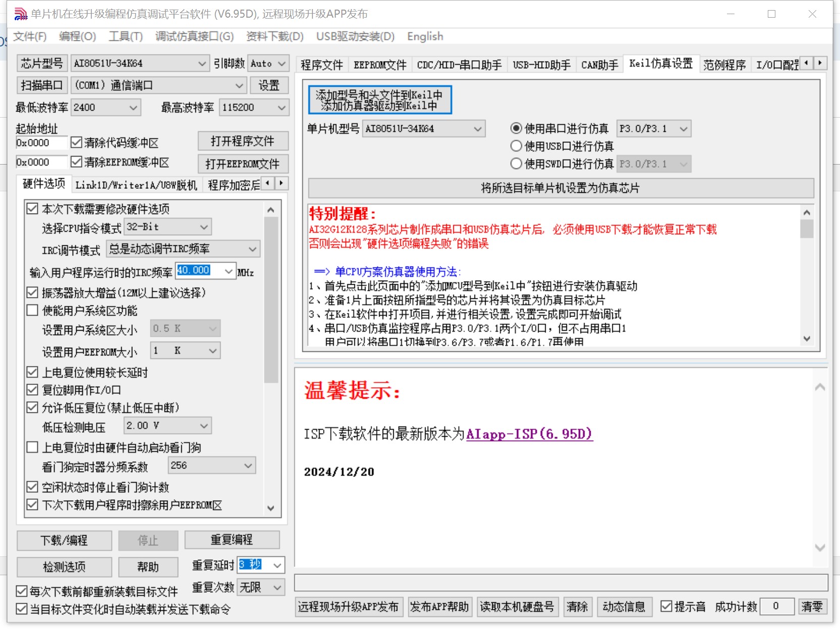Screen dimensions: 840x629
Task: Select 使用USB口进行仿真 radio button
Action: coord(516,146)
